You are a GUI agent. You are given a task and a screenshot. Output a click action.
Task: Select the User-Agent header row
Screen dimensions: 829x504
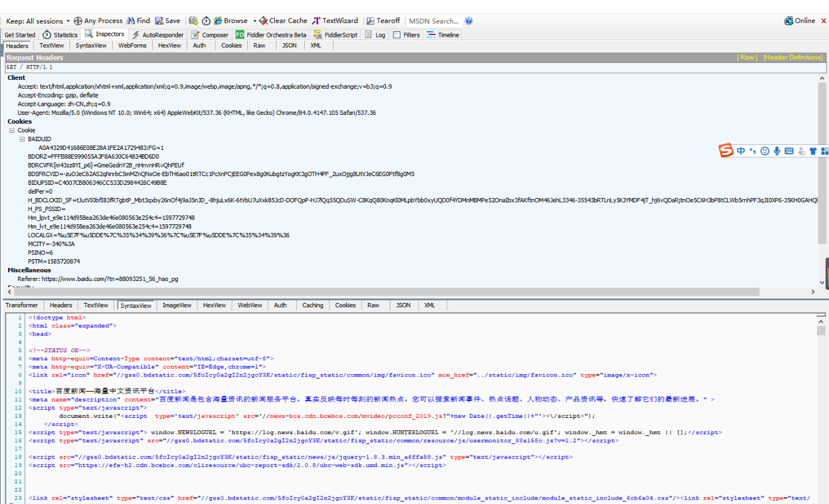coord(197,113)
